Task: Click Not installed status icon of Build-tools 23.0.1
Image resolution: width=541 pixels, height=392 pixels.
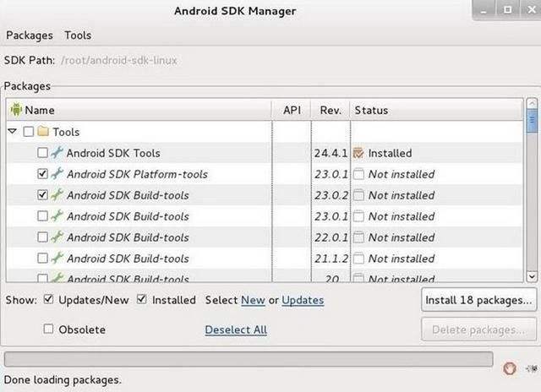Action: point(358,216)
